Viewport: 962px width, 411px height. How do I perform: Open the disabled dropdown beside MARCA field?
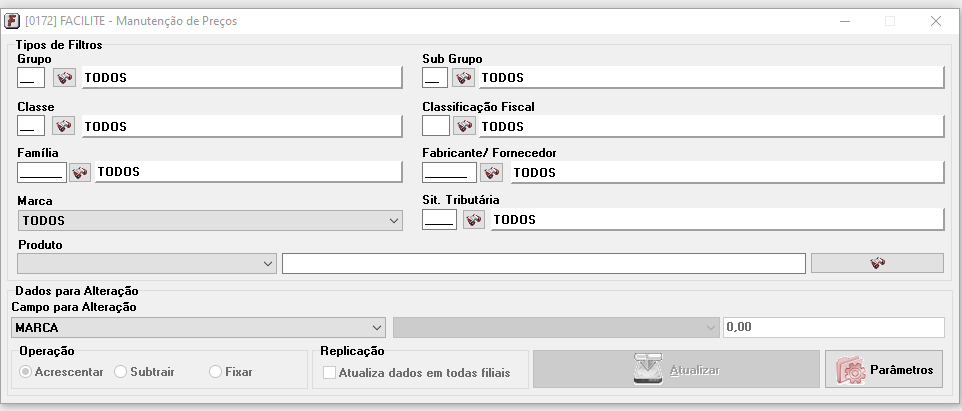pos(556,328)
